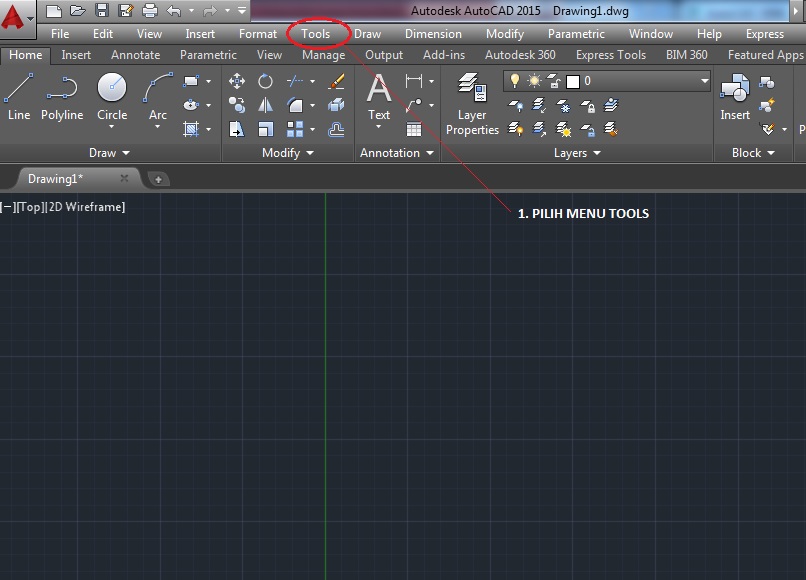Click the Insert block icon
Screen dimensions: 806x580
coord(735,97)
